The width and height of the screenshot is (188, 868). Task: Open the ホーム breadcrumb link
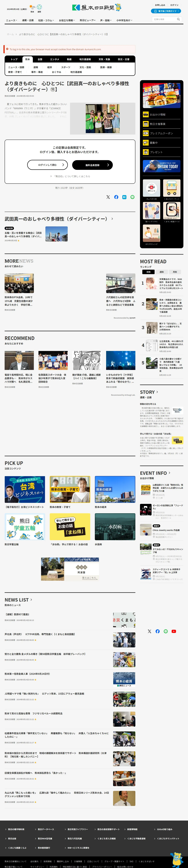pyautogui.click(x=10, y=34)
